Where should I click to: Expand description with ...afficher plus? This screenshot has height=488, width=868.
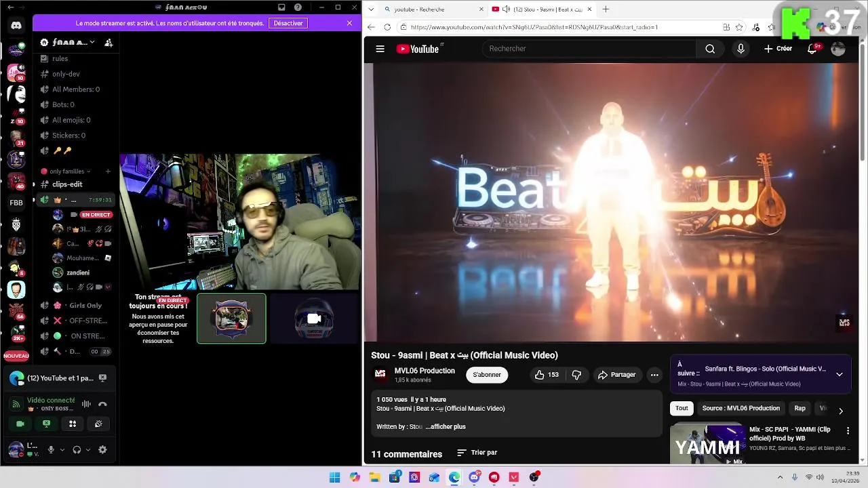446,427
